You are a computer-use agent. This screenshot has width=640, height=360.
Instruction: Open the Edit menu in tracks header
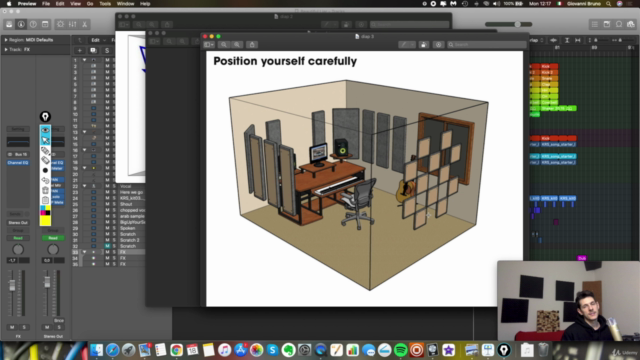[x=97, y=40]
